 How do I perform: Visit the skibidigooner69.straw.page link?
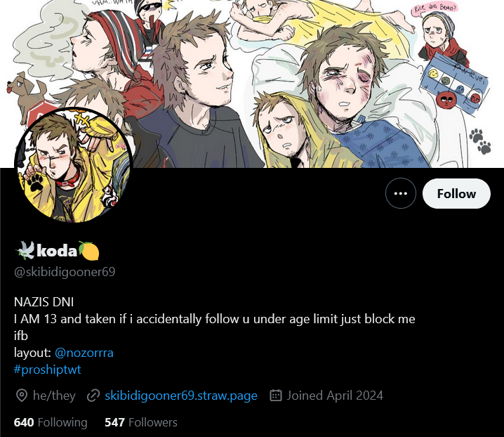click(181, 396)
